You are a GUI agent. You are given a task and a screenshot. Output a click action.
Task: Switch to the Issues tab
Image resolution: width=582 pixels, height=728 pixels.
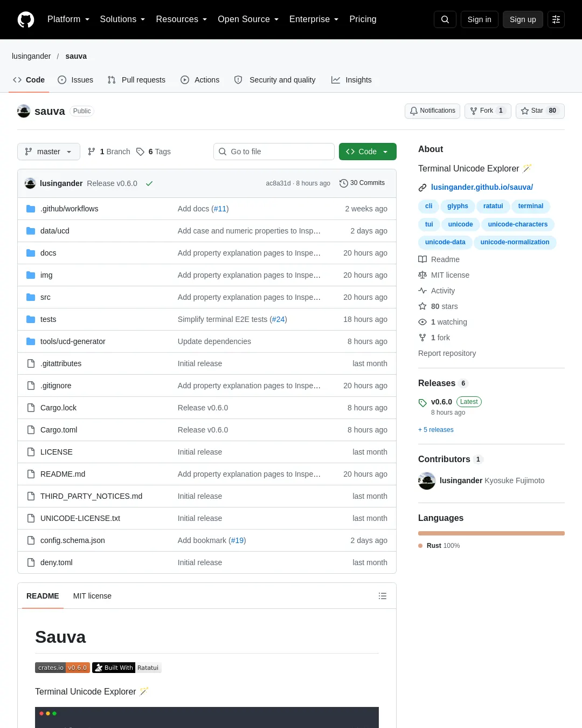pyautogui.click(x=75, y=80)
